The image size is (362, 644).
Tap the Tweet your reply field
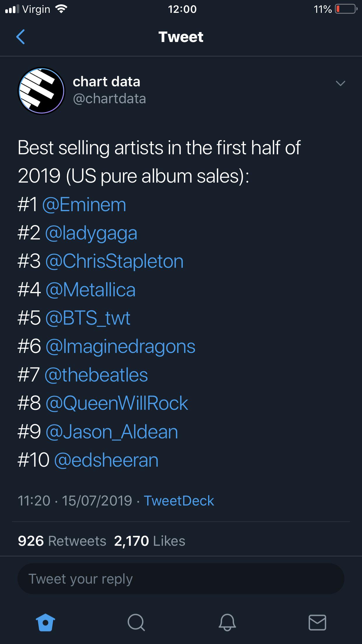(181, 578)
